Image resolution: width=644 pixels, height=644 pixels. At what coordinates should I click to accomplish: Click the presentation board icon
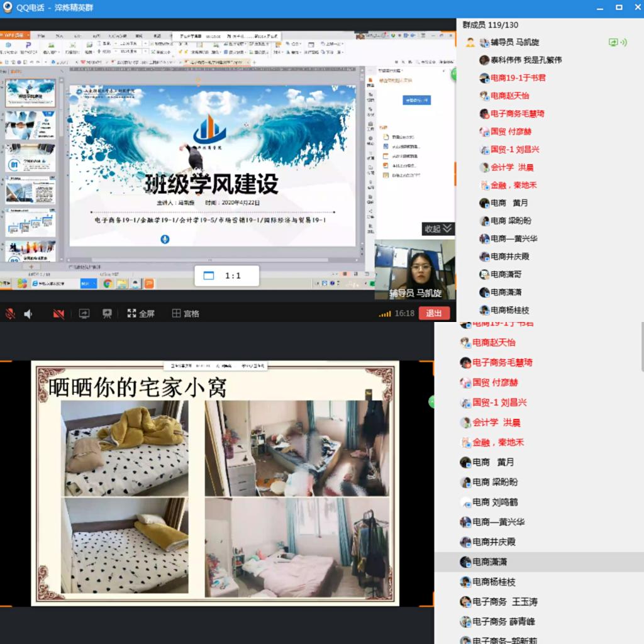pyautogui.click(x=107, y=314)
